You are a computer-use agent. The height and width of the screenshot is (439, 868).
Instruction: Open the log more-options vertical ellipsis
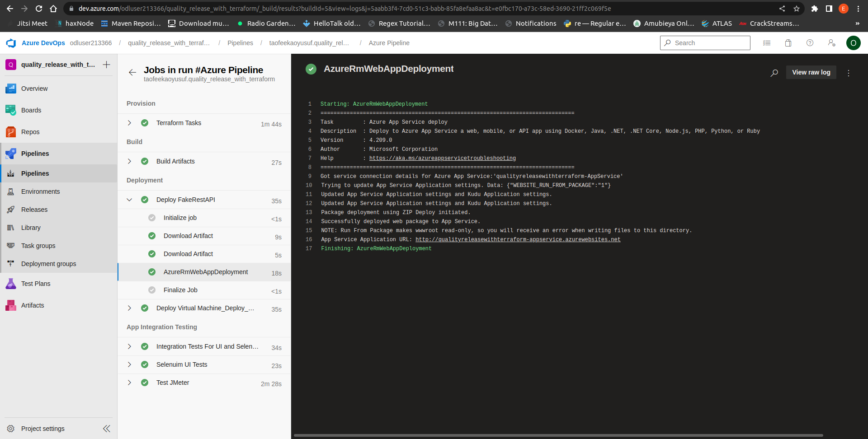(849, 73)
